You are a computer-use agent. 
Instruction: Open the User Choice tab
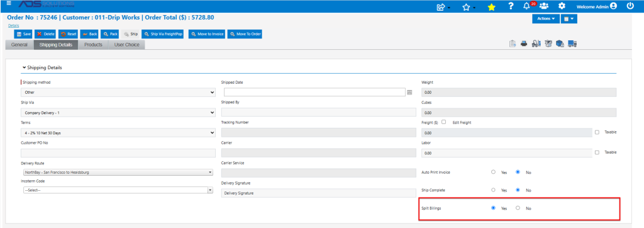pyautogui.click(x=126, y=45)
